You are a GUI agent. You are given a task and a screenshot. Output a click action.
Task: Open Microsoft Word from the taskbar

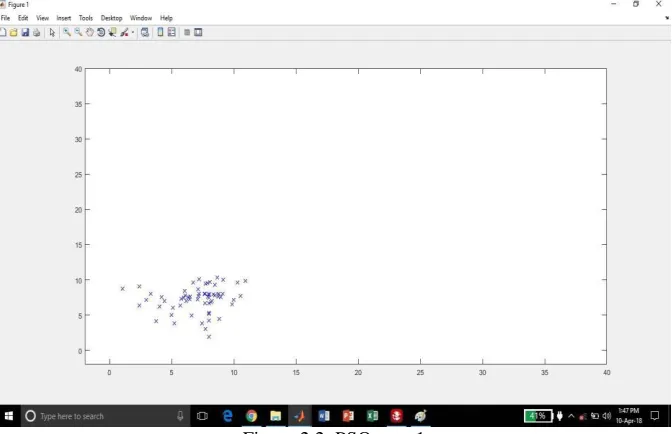tap(324, 416)
